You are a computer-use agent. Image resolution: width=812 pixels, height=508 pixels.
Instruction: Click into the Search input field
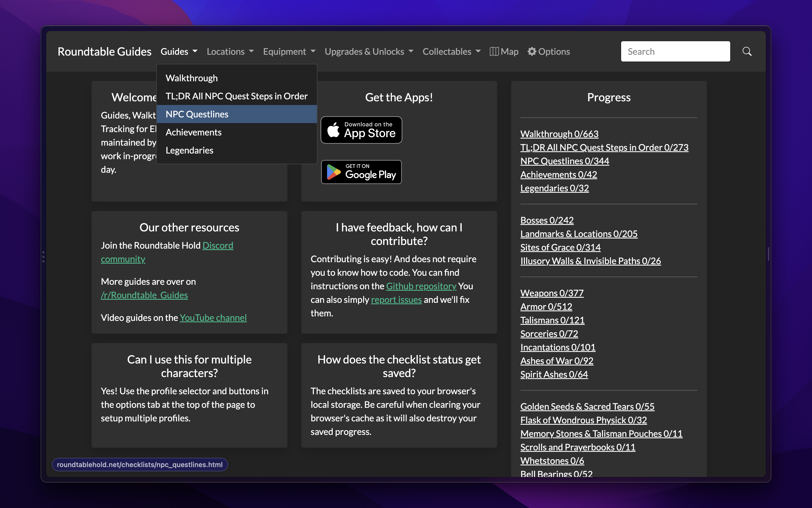point(675,51)
